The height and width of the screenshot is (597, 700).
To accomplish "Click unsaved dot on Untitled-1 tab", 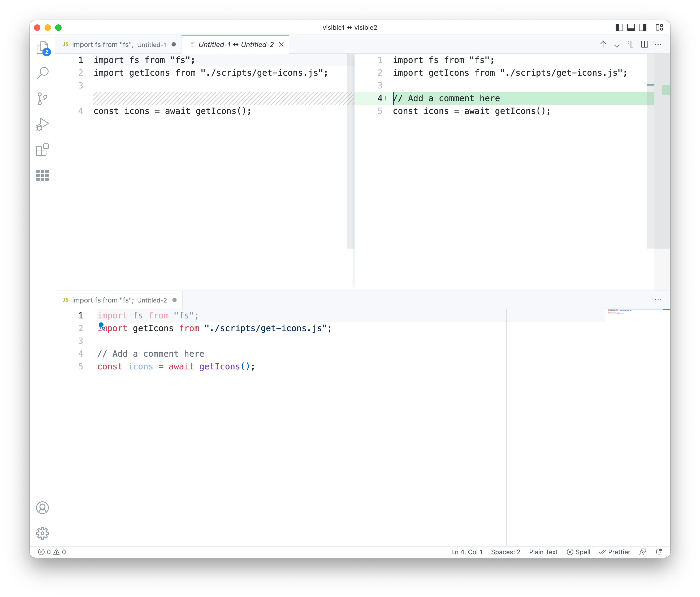I will 174,44.
